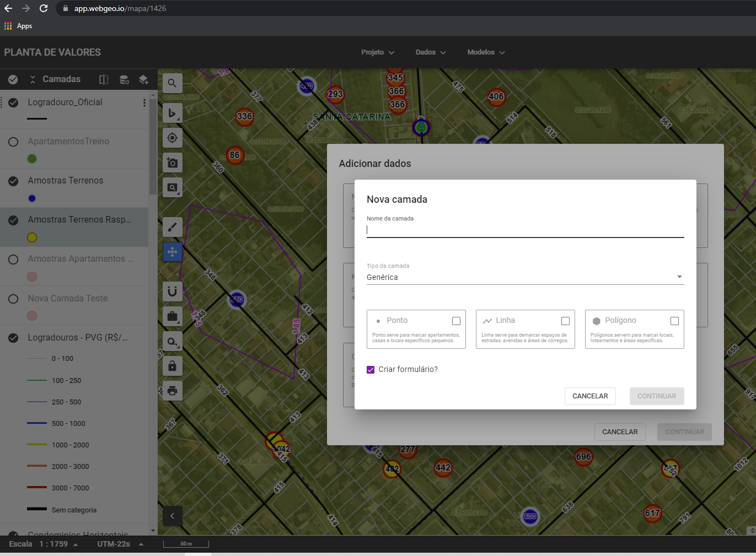Click the map search magnifier tool
Screen dimensions: 756x556
172,83
